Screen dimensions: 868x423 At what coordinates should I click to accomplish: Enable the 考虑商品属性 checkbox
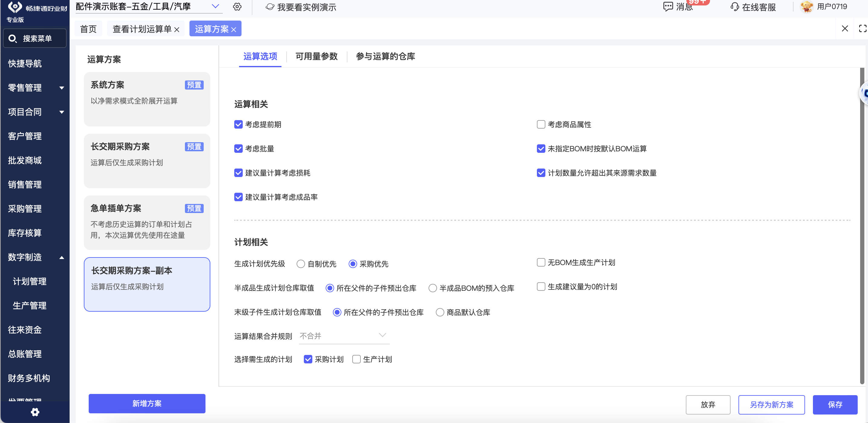pos(541,125)
